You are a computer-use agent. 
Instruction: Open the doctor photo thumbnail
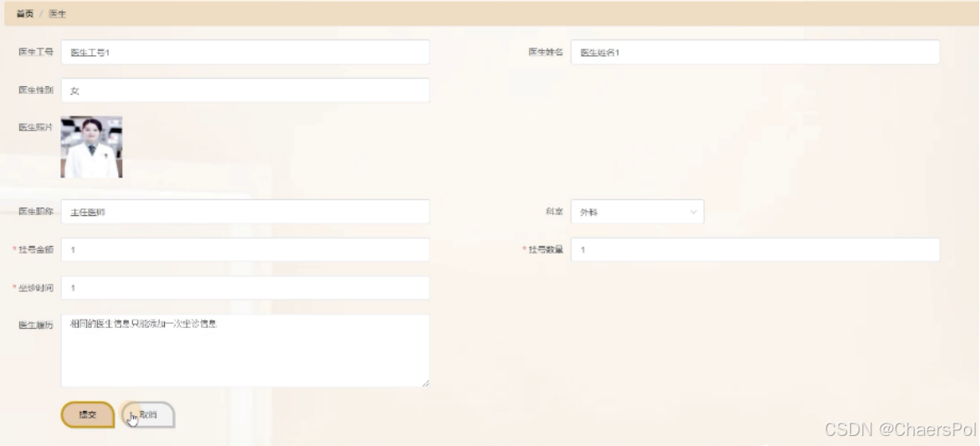tap(91, 147)
